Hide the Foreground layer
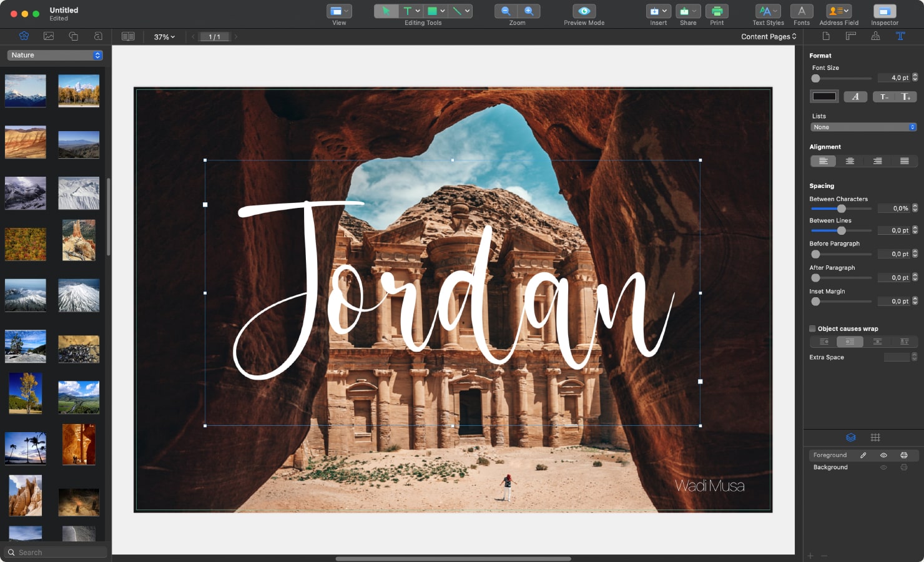The height and width of the screenshot is (562, 924). click(x=883, y=455)
